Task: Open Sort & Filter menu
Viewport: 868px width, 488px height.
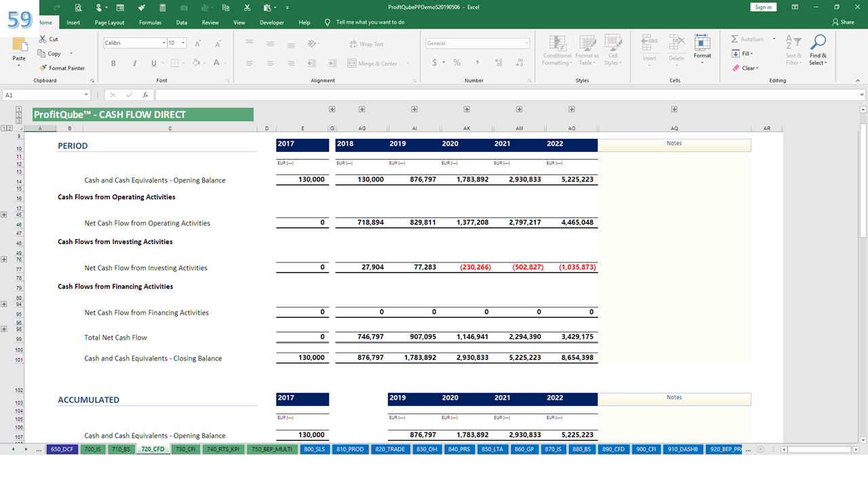Action: pyautogui.click(x=793, y=51)
